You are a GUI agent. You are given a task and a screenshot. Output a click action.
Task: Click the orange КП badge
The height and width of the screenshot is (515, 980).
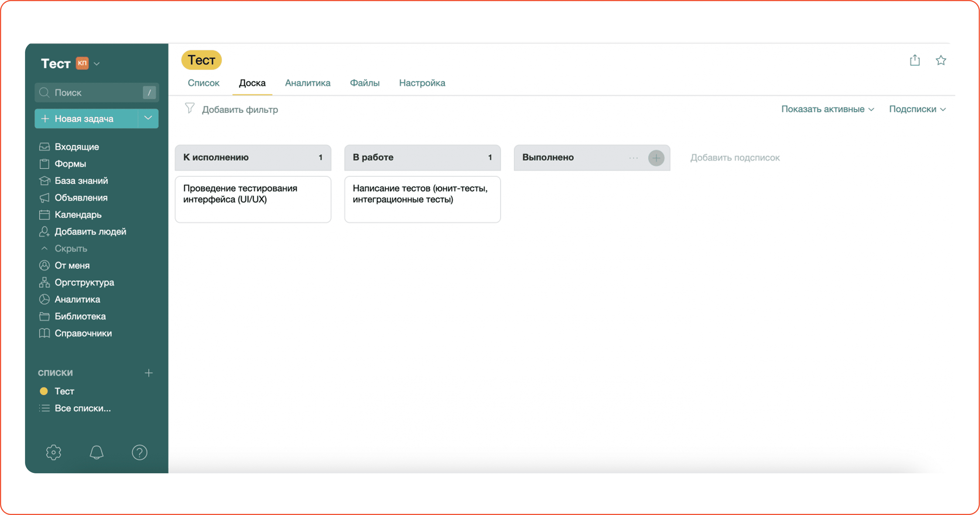82,63
